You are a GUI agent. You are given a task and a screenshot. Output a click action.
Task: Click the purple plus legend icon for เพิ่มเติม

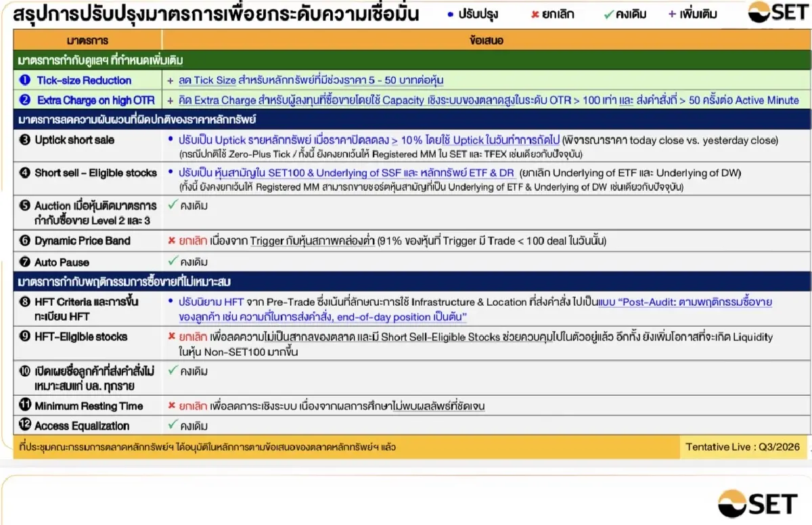671,14
